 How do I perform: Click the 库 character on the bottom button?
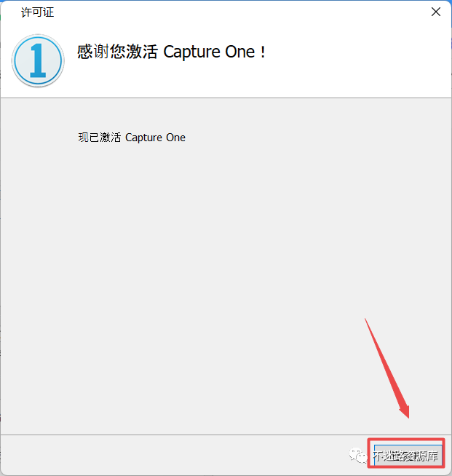(x=432, y=456)
